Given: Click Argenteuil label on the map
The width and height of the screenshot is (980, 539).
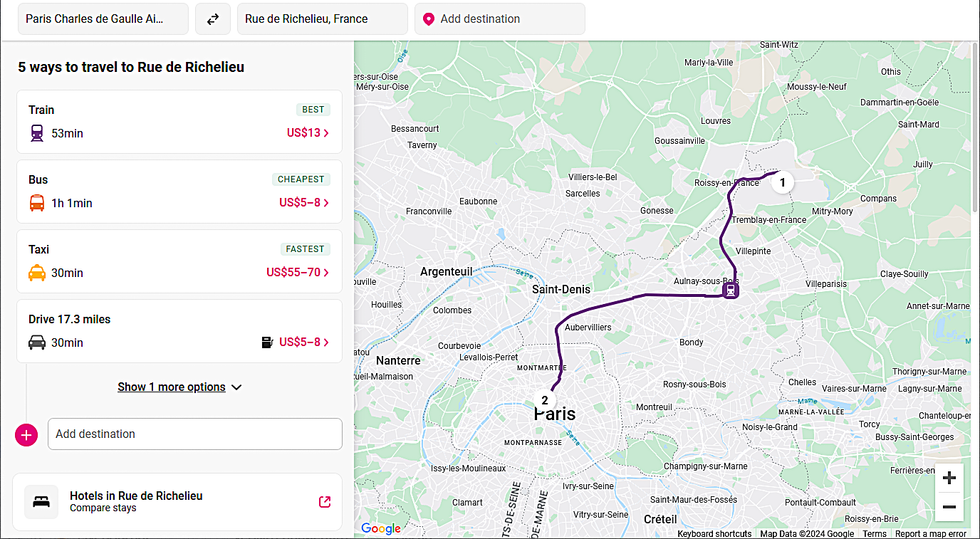Looking at the screenshot, I should point(447,272).
